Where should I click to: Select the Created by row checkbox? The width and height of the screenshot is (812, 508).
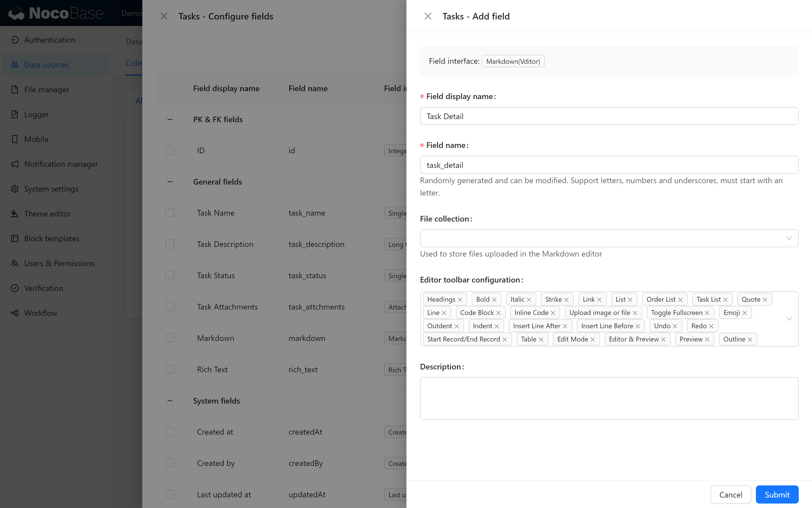coord(170,463)
